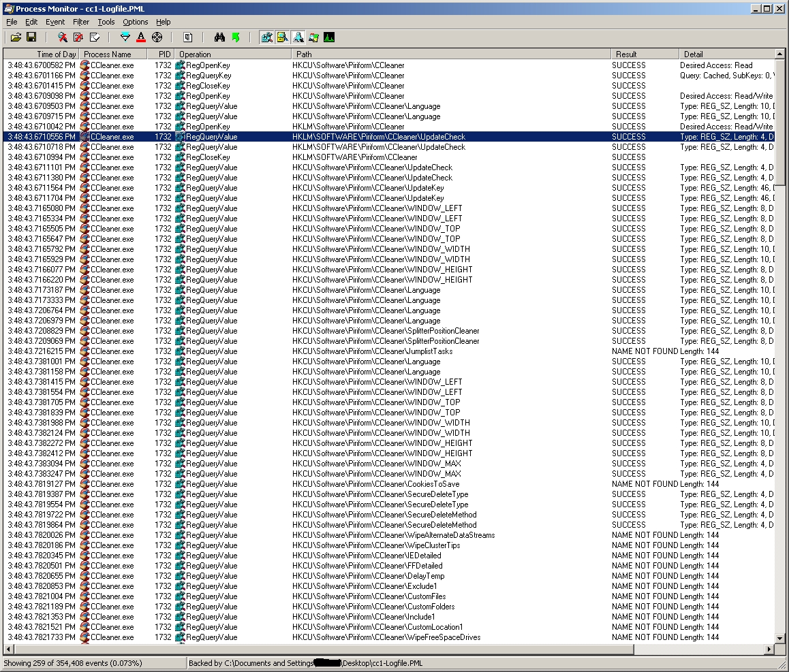Click the Include Process From Window crosshair icon
Screen dimensions: 789x672
point(157,37)
